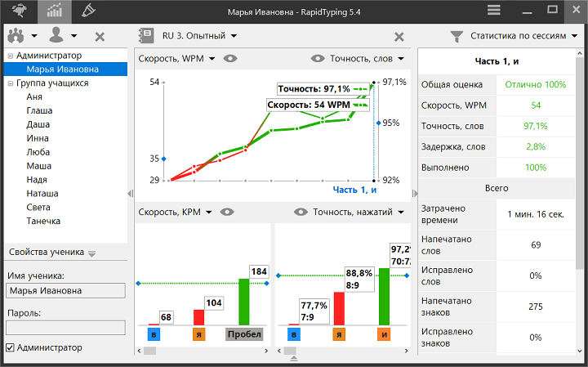Collapse Свойства ученика panel
Screen dimensions: 588x367
pyautogui.click(x=91, y=253)
